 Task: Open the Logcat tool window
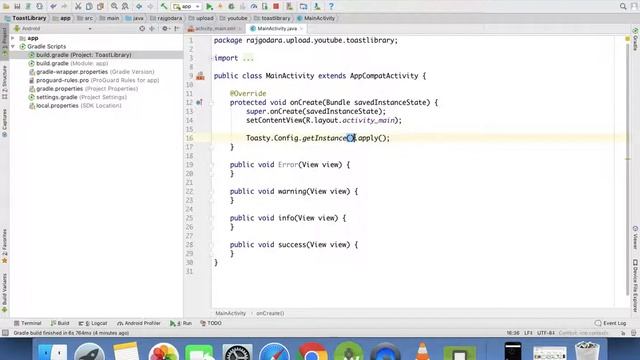click(x=93, y=323)
